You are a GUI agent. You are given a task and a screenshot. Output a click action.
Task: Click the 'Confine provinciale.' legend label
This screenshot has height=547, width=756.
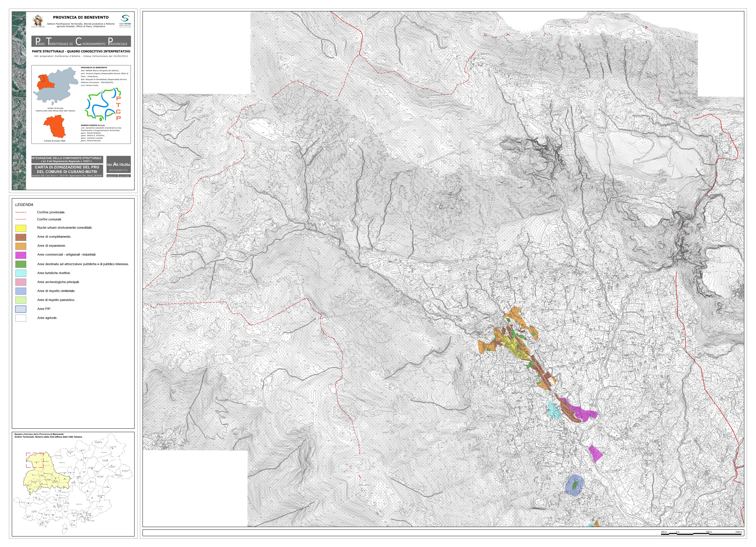pyautogui.click(x=51, y=212)
